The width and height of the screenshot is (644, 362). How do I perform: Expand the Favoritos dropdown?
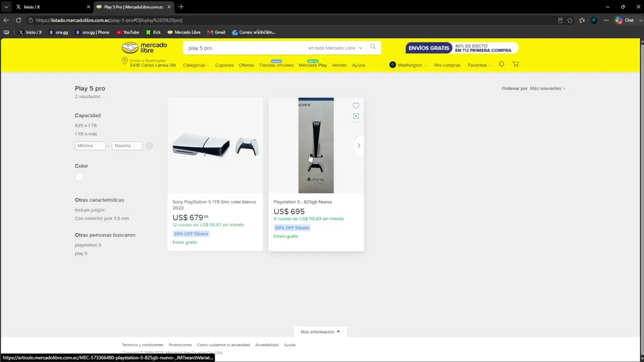[479, 65]
